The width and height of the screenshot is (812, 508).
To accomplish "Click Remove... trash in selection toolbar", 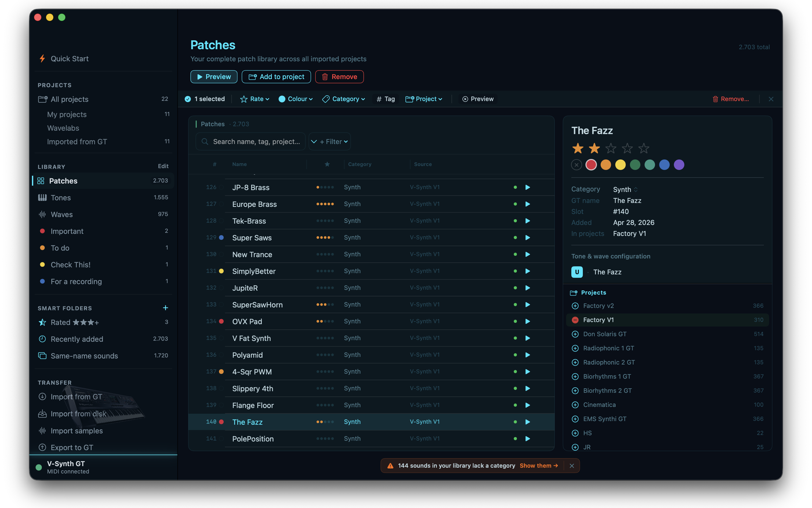I will click(x=731, y=99).
